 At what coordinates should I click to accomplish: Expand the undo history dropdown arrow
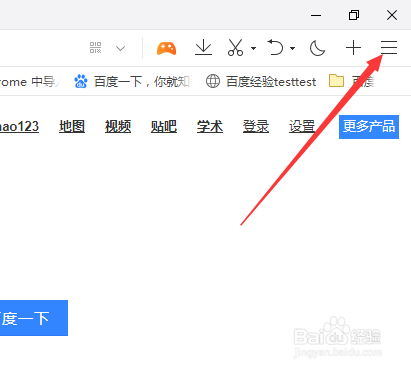292,48
